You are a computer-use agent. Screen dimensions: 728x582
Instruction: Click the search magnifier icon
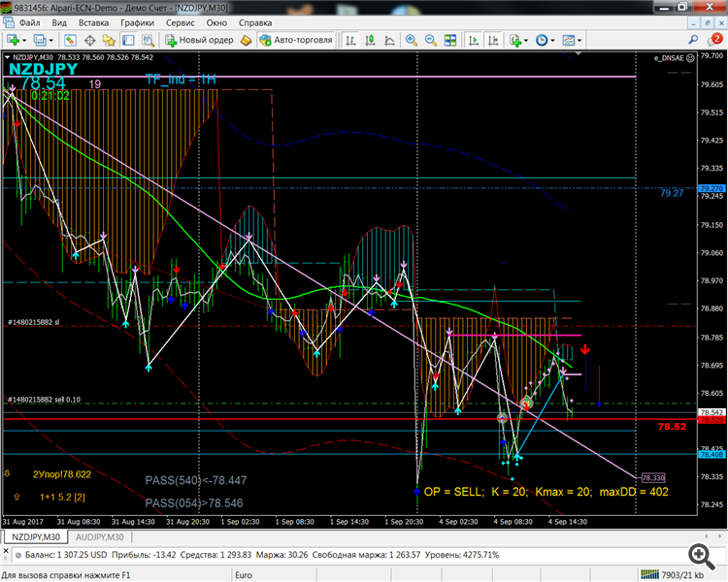693,40
